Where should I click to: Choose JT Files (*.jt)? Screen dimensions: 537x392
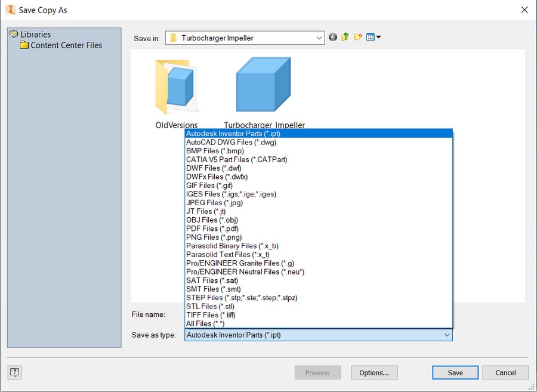coord(319,211)
